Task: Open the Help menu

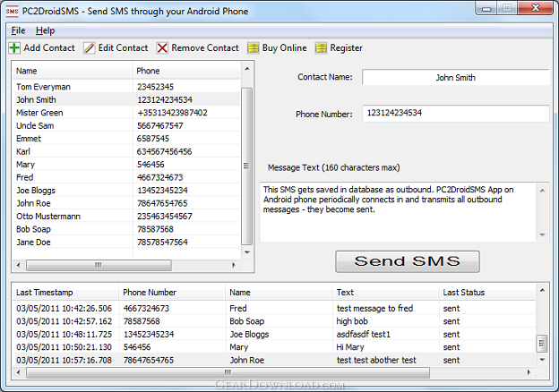Action: (46, 30)
